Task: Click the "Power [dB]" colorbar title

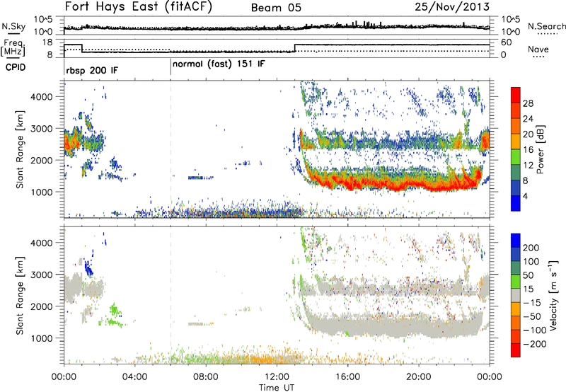Action: click(x=541, y=149)
